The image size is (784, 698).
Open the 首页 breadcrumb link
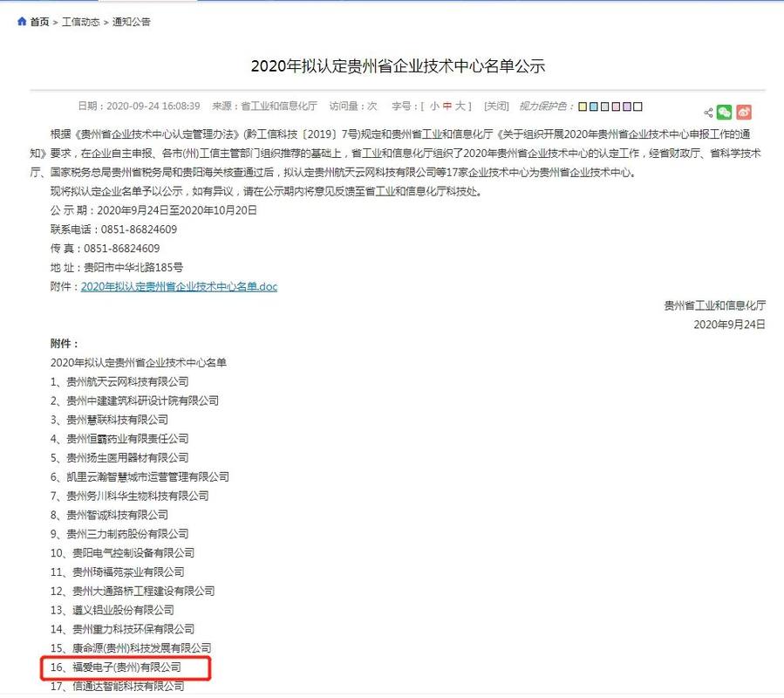tap(39, 22)
